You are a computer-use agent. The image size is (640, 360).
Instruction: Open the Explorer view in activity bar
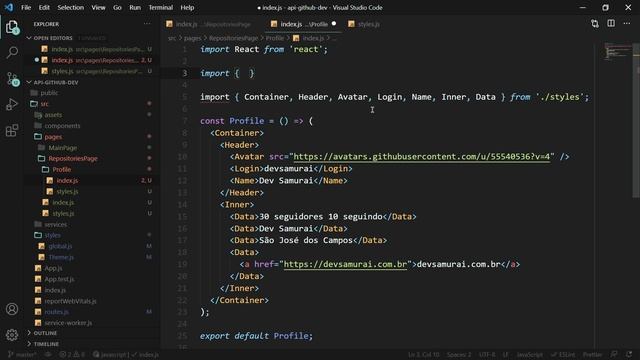12,27
